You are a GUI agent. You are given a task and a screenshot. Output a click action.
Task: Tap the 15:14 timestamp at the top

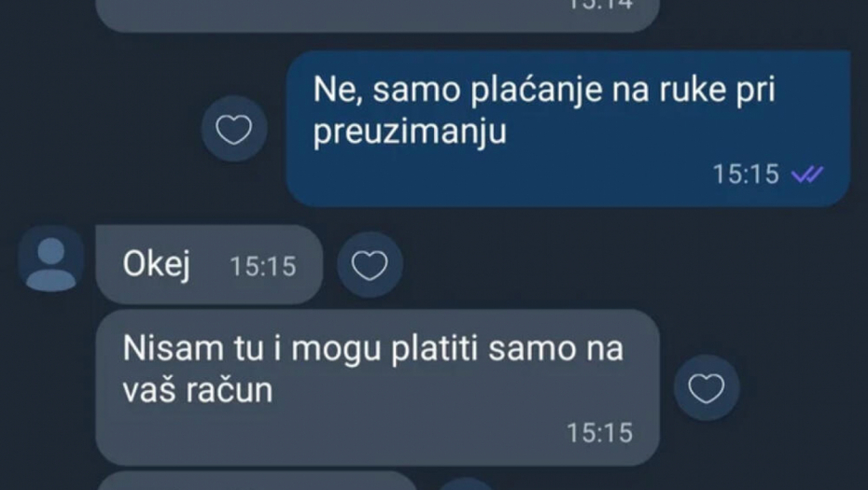[x=600, y=5]
